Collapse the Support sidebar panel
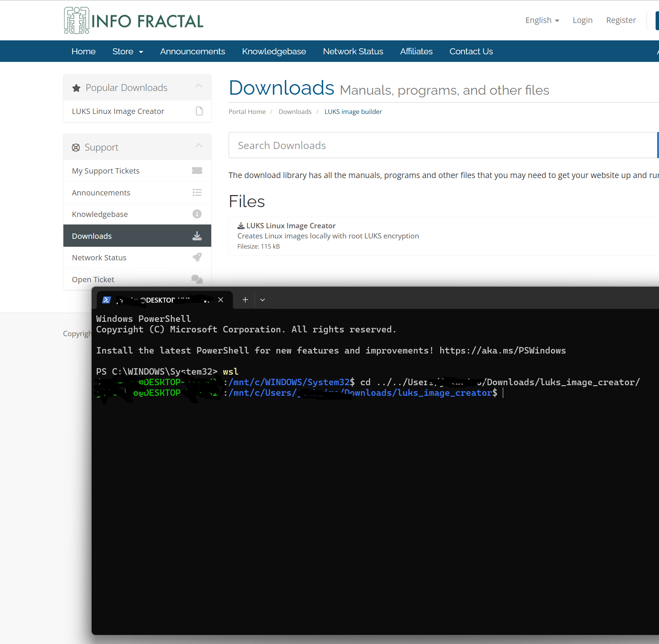This screenshot has height=644, width=659. [199, 146]
